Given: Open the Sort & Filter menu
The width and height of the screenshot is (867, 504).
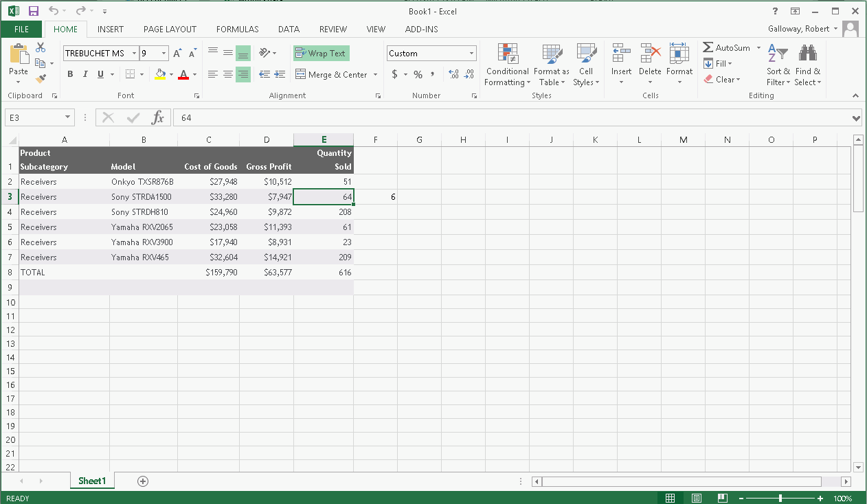Looking at the screenshot, I should (778, 65).
